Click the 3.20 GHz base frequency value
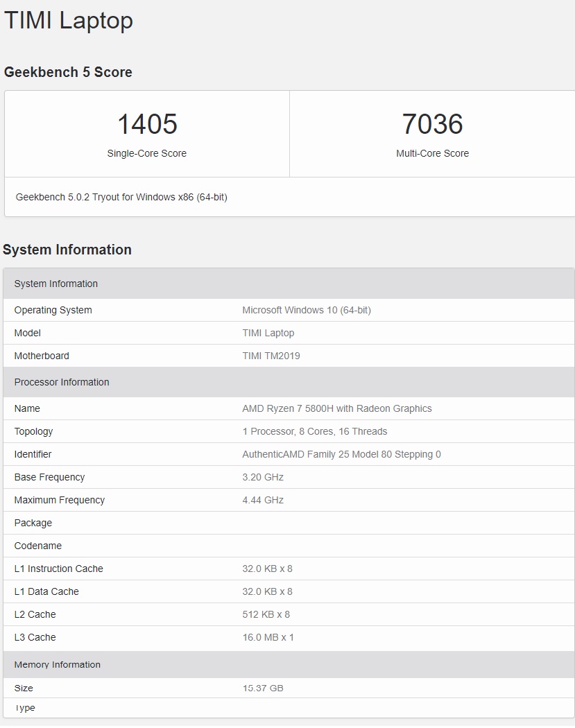The image size is (575, 728). tap(263, 477)
